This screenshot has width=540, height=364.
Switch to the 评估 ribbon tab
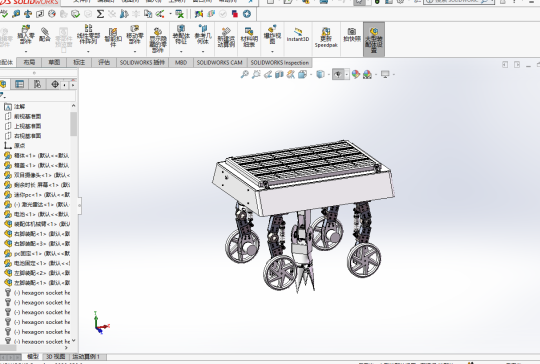click(x=104, y=62)
